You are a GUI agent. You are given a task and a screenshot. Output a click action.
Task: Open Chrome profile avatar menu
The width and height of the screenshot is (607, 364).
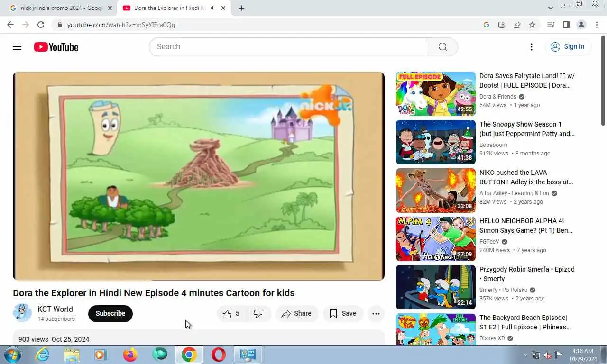(581, 25)
